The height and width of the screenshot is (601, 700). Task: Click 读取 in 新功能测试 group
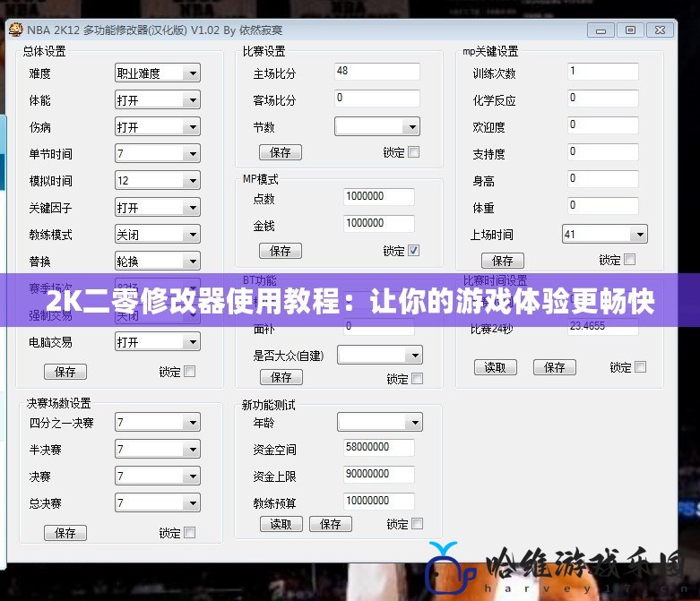tap(281, 524)
